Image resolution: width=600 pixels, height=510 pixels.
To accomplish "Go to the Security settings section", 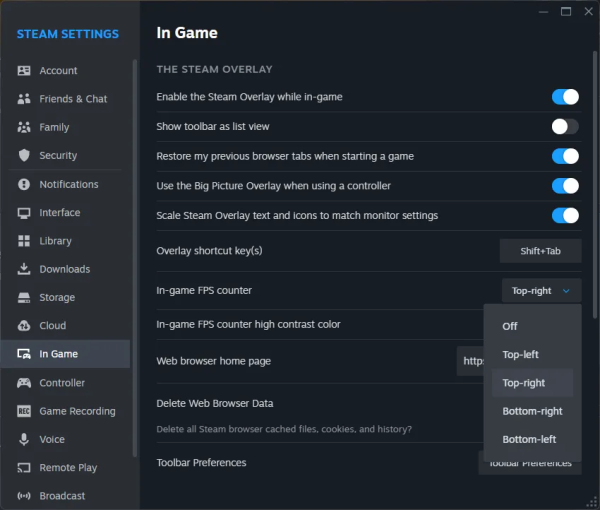I will [x=65, y=155].
